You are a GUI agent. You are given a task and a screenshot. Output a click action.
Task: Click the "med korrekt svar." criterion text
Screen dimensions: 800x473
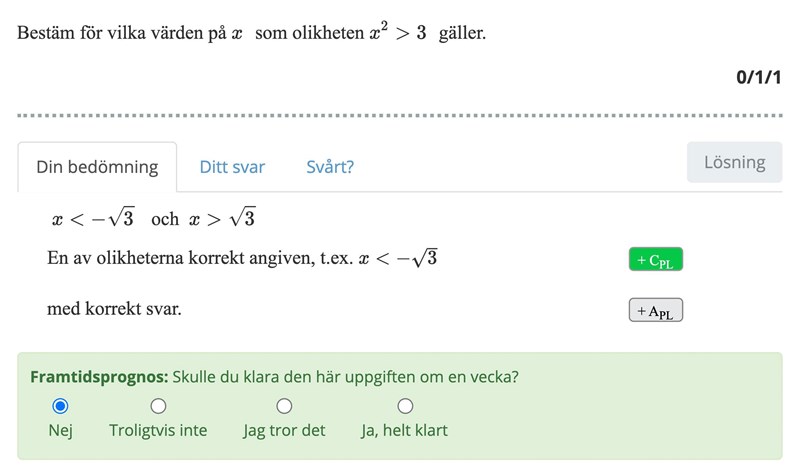(x=114, y=309)
